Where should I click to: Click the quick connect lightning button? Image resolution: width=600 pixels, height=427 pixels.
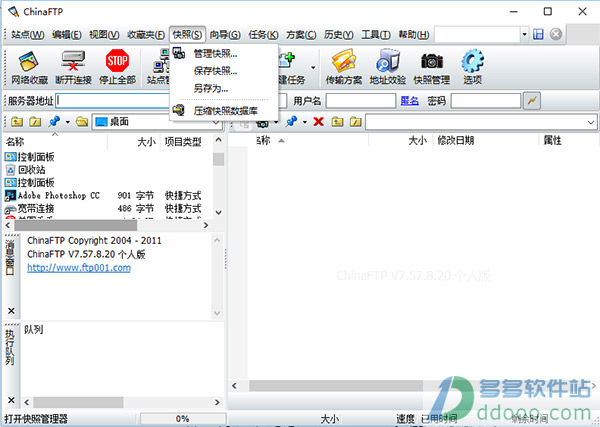pos(532,101)
